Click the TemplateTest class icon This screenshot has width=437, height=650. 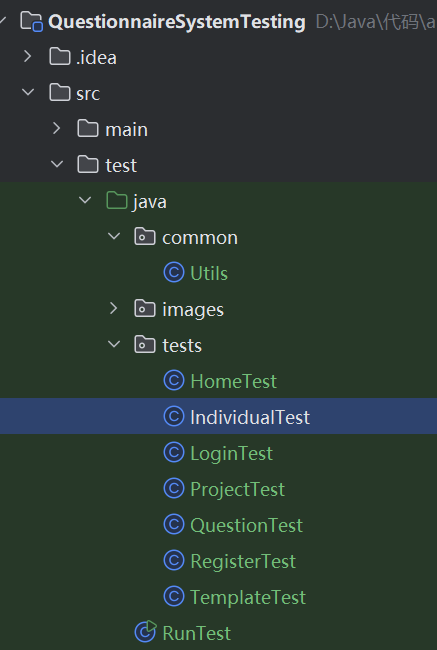point(174,596)
